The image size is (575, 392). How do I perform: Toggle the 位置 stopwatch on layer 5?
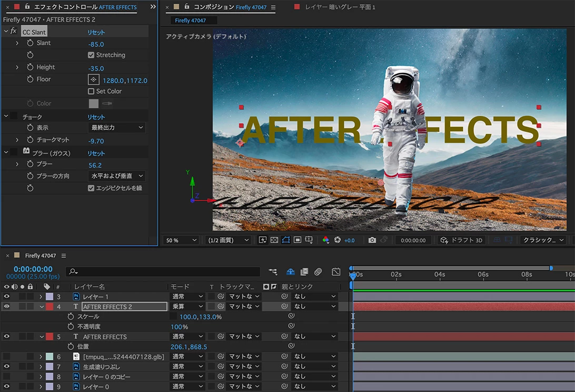point(71,346)
